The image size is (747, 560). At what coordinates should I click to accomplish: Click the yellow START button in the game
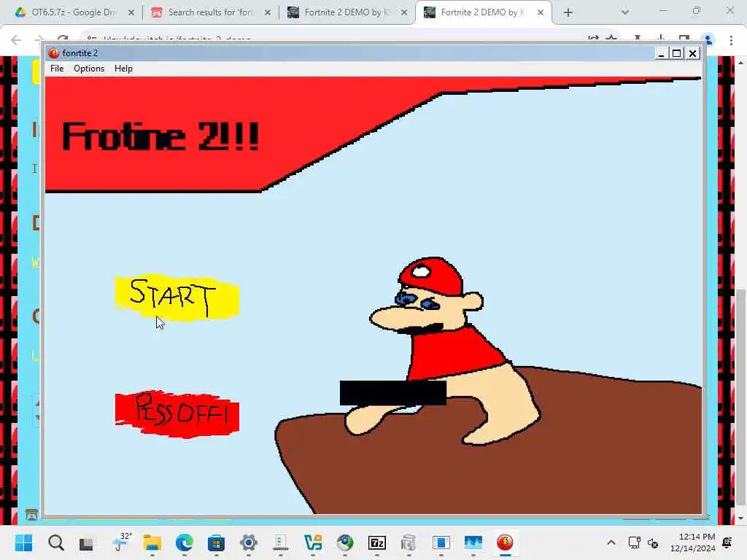click(177, 297)
